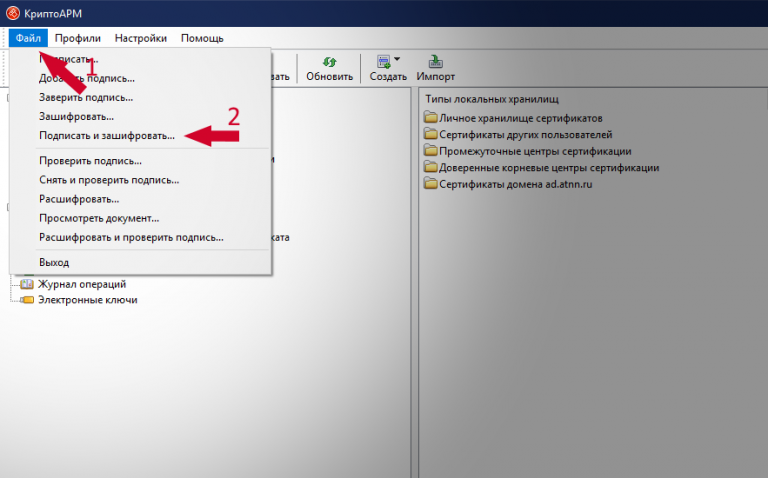
Task: Click the КриптоАРМ title bar logo
Action: [x=13, y=13]
